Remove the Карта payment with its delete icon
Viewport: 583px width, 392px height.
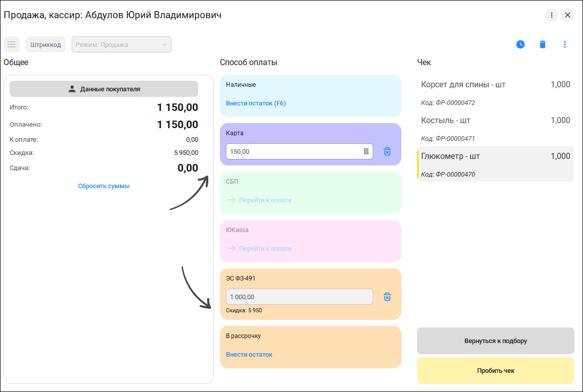[387, 151]
